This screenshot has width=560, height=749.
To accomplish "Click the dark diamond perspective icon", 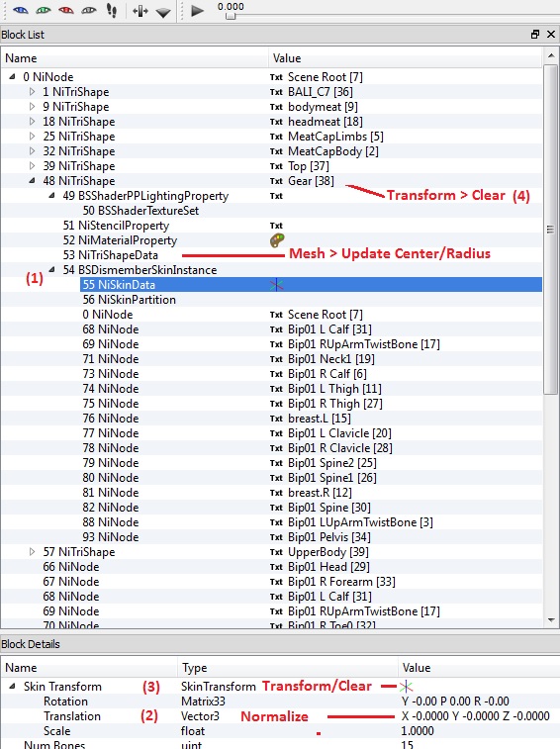I will [163, 13].
